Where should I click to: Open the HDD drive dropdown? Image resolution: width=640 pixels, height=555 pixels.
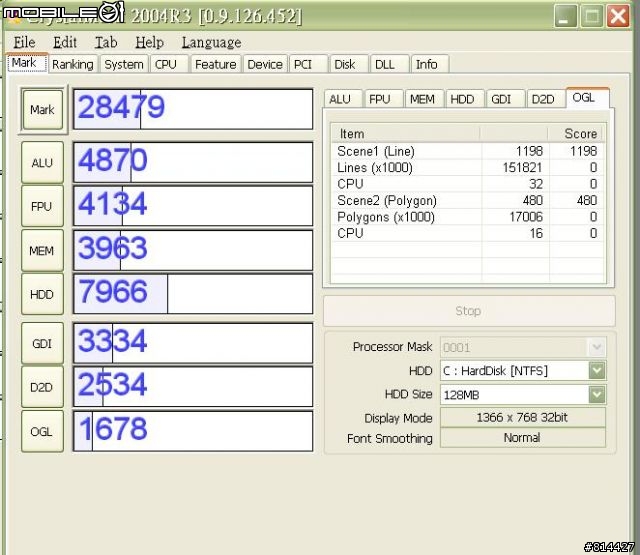597,370
